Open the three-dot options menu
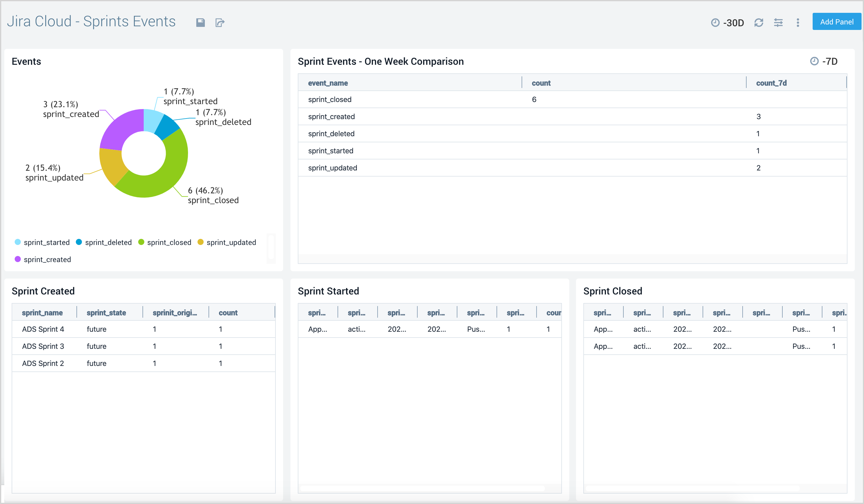 point(798,22)
